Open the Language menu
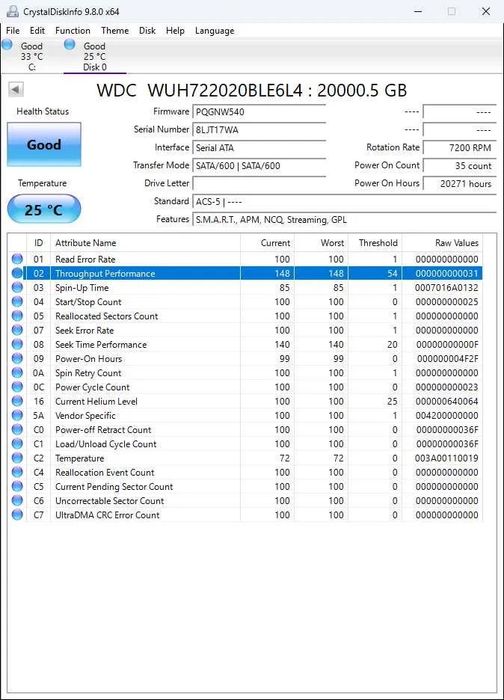The height and width of the screenshot is (700, 504). pos(214,31)
